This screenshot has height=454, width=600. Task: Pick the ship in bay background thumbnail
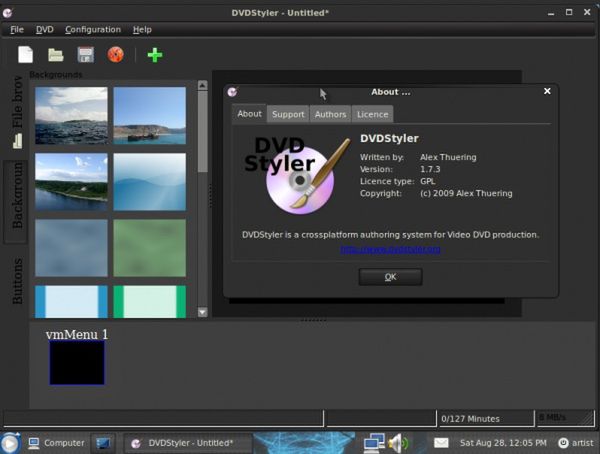coord(150,116)
